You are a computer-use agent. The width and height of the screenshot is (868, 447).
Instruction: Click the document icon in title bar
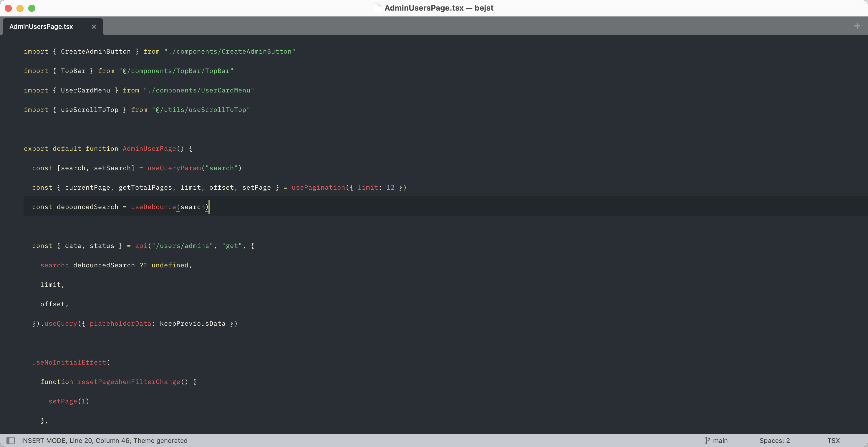pyautogui.click(x=377, y=8)
